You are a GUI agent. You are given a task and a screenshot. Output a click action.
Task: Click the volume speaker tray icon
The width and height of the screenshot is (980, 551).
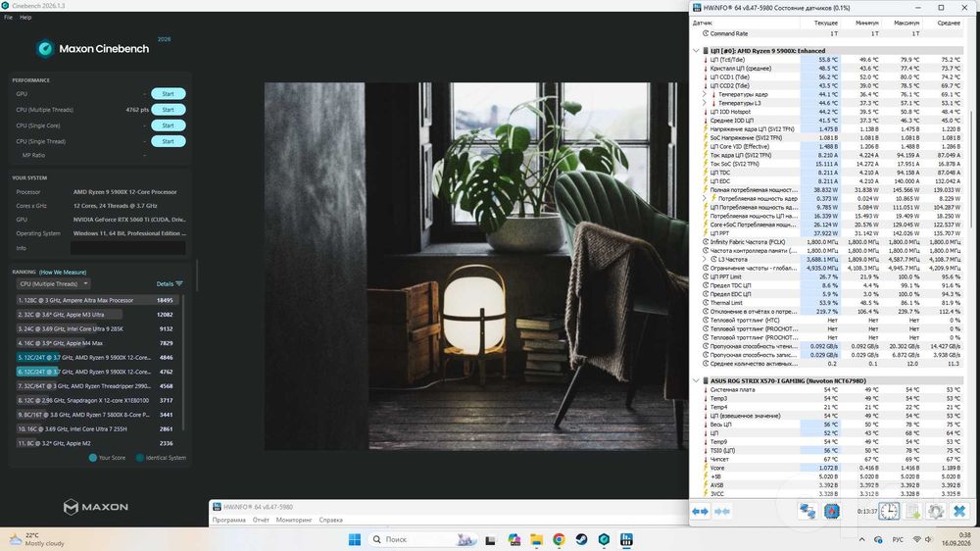[928, 540]
